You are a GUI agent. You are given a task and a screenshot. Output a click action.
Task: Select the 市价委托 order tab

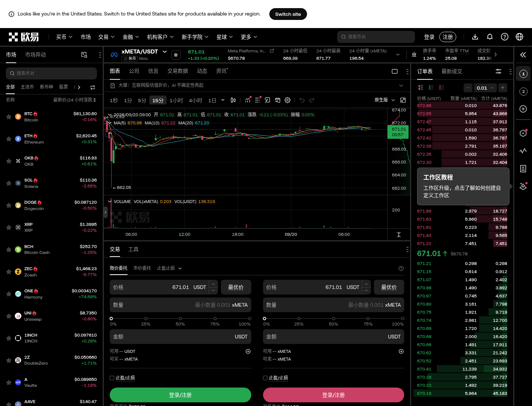click(x=142, y=268)
